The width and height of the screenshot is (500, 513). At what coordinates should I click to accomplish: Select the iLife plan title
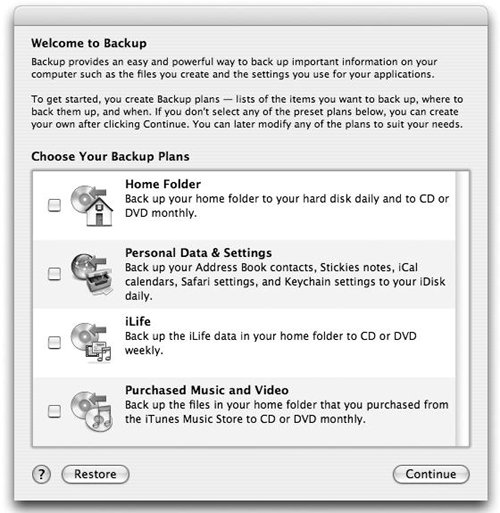click(138, 321)
